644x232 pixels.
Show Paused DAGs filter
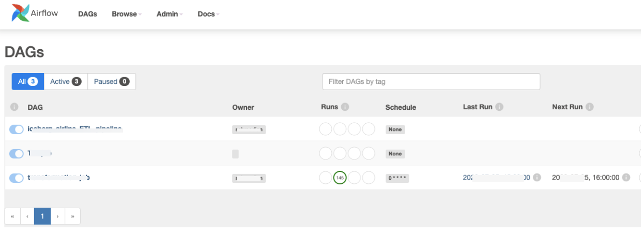(x=111, y=81)
